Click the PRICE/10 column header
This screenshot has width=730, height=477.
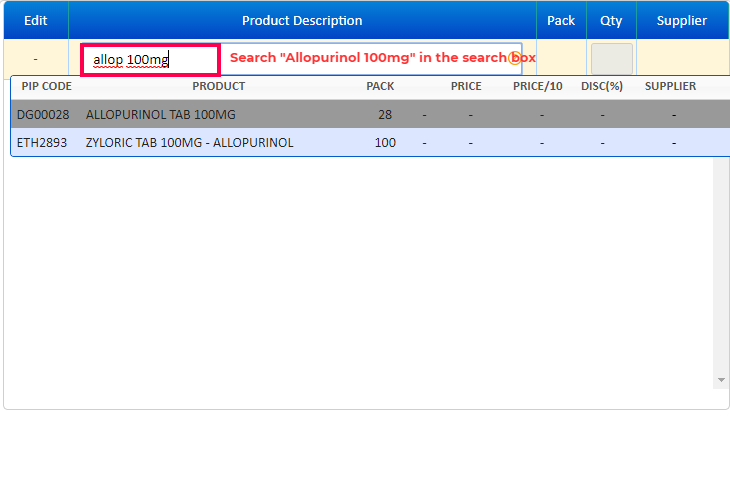pyautogui.click(x=538, y=86)
